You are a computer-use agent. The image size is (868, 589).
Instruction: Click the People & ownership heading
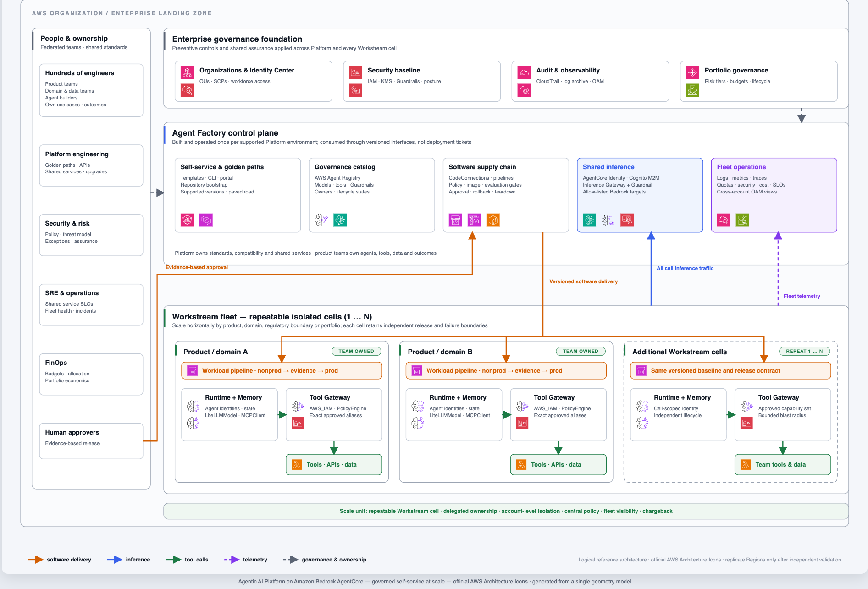point(74,39)
